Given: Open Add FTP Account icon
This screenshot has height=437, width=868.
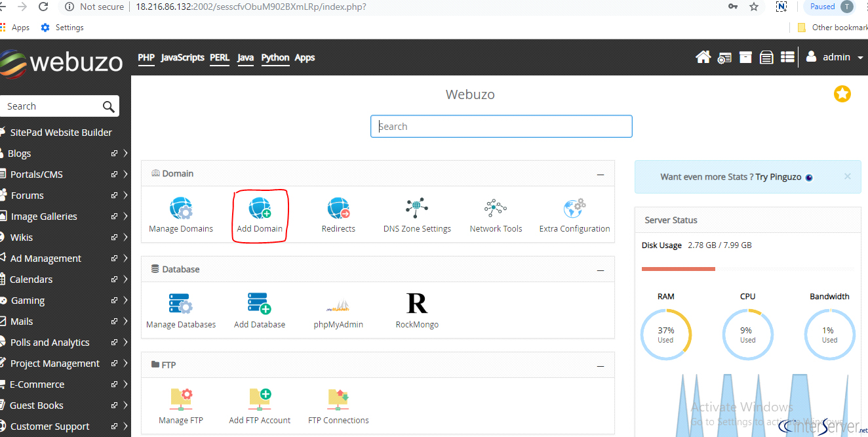Looking at the screenshot, I should (x=260, y=399).
